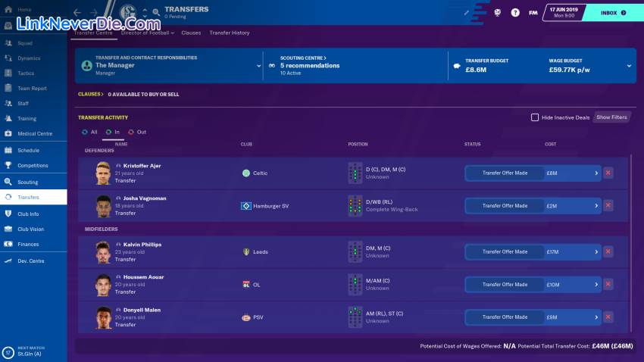Select the All transfer activity filter
The height and width of the screenshot is (362, 644).
[89, 133]
